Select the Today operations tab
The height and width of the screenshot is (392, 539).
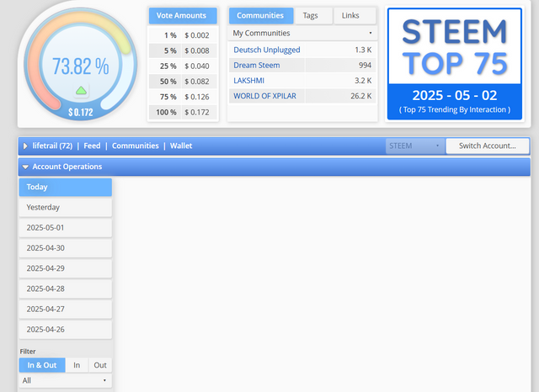coord(66,187)
